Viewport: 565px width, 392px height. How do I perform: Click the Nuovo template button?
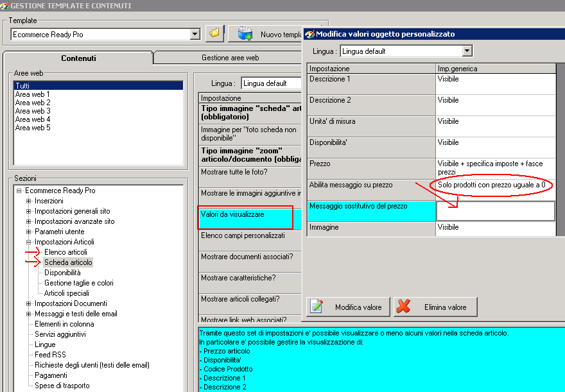click(x=266, y=34)
